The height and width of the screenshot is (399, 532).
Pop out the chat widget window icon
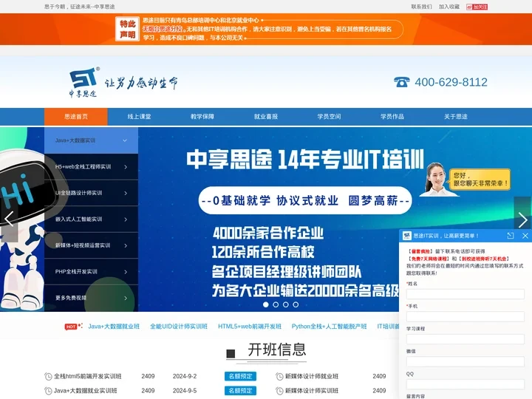click(x=511, y=236)
